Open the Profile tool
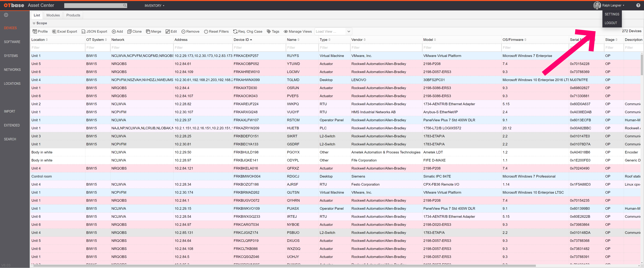Image resolution: width=644 pixels, height=268 pixels. pos(40,31)
